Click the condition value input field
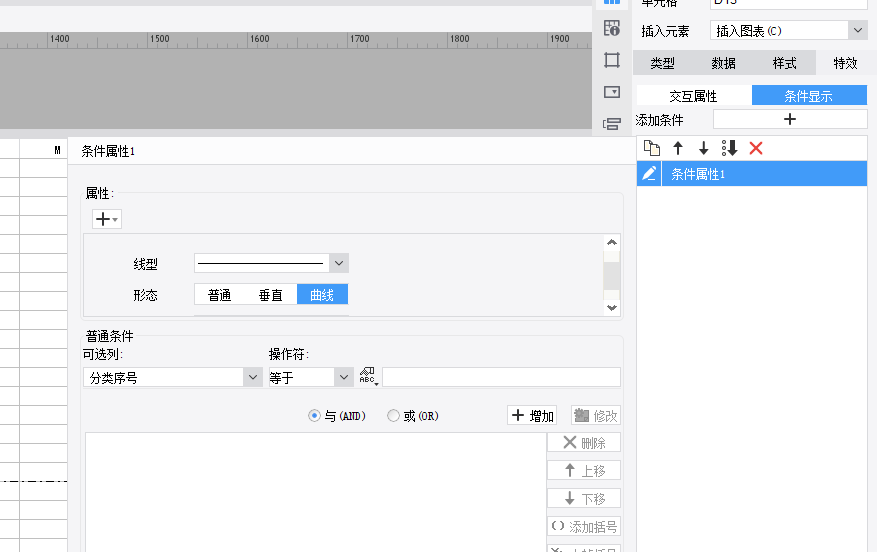 [501, 377]
